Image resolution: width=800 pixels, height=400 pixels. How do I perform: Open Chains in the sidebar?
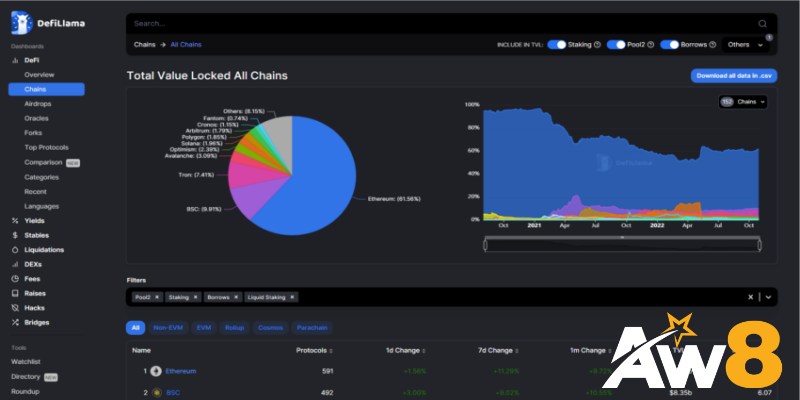tap(46, 89)
